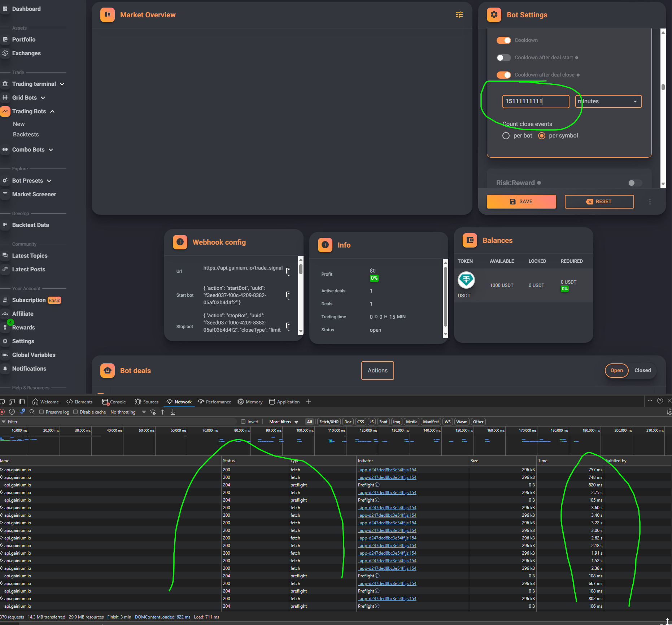Click the Webhook config info icon
Image resolution: width=672 pixels, height=625 pixels.
click(180, 242)
